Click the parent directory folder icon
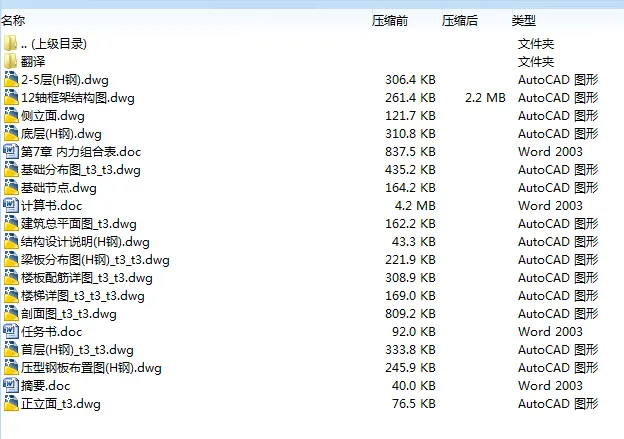Image resolution: width=624 pixels, height=439 pixels. point(11,43)
